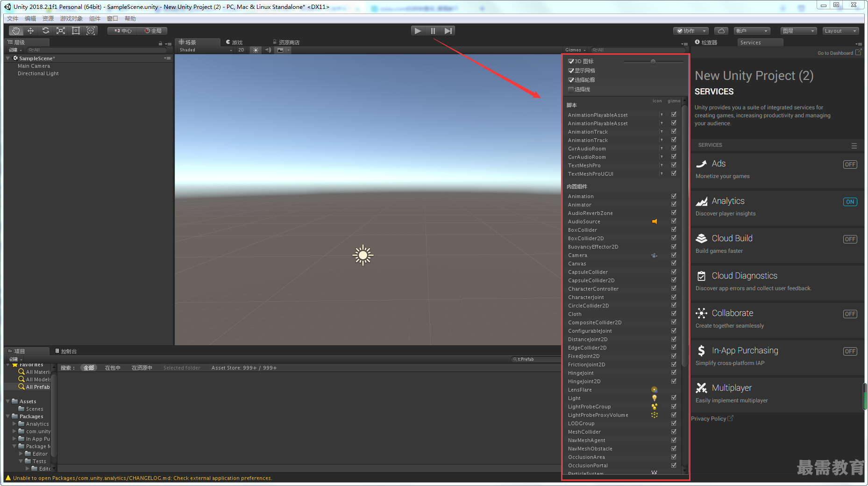The width and height of the screenshot is (868, 486).
Task: Open TextMeshProUGUI icon dropdown arrow
Action: tap(662, 174)
